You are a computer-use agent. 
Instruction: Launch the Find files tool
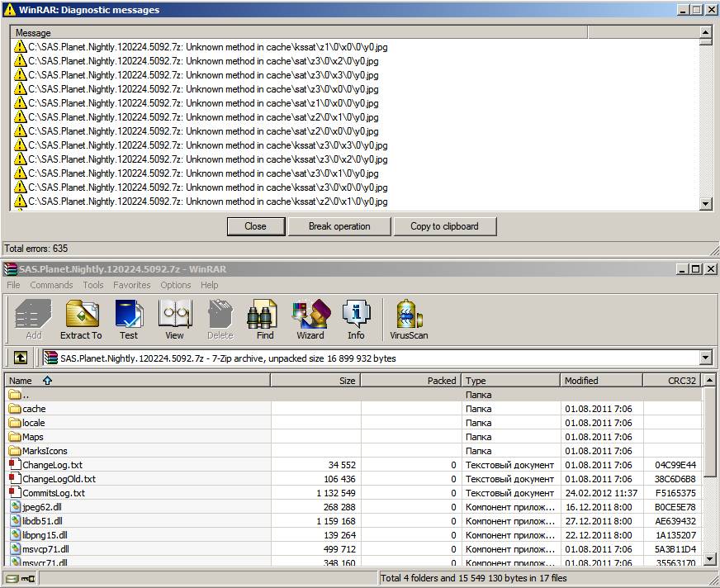tap(265, 319)
